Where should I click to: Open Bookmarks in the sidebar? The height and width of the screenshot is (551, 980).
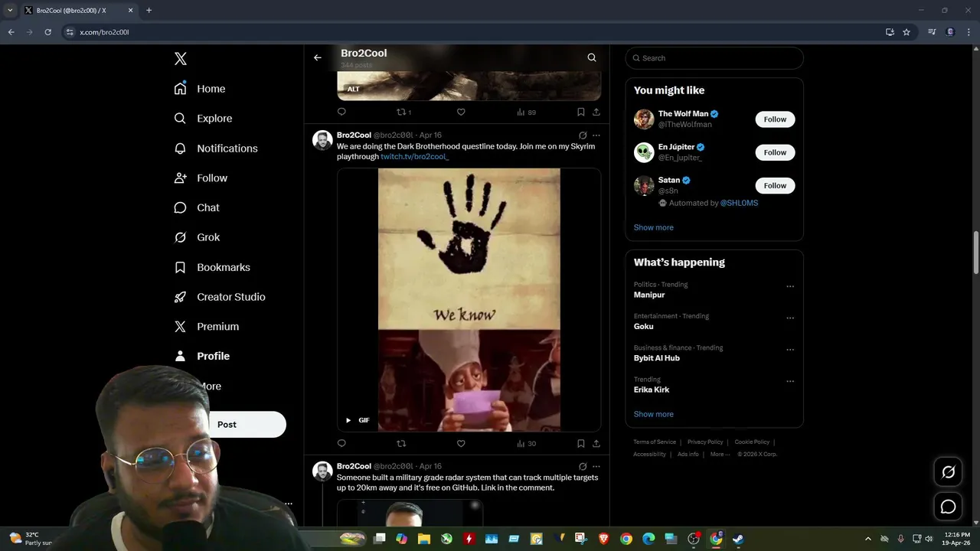pos(212,267)
